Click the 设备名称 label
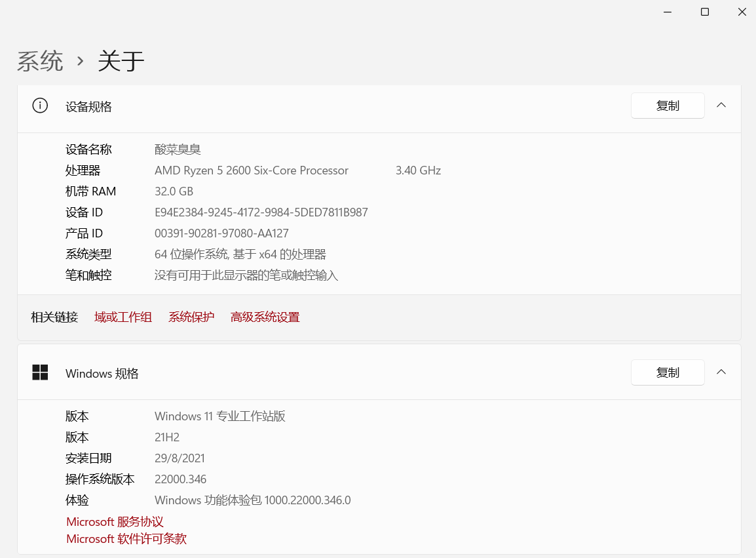Image resolution: width=756 pixels, height=558 pixels. coord(88,149)
